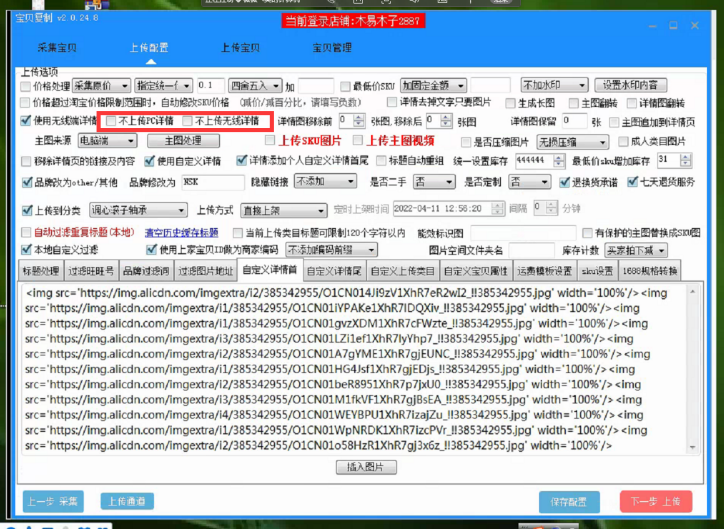Switch to 标题处理 sub-tab
Viewport: 724px width, 529px height.
pyautogui.click(x=41, y=271)
